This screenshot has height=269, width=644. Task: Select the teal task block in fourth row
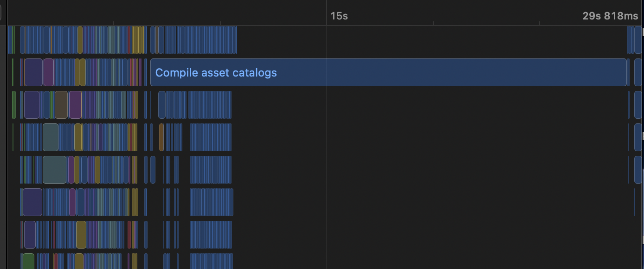click(51, 137)
